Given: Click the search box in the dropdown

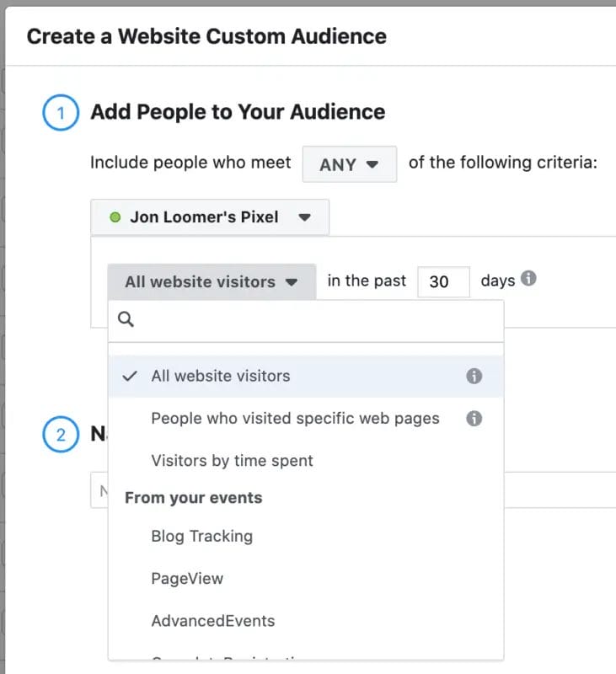Looking at the screenshot, I should (x=303, y=318).
